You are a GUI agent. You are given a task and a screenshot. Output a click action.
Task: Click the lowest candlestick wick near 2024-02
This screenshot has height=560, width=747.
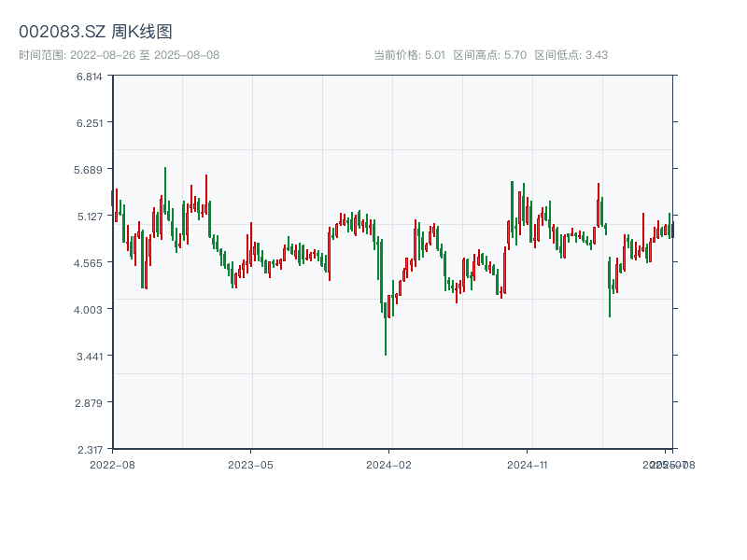coord(386,345)
